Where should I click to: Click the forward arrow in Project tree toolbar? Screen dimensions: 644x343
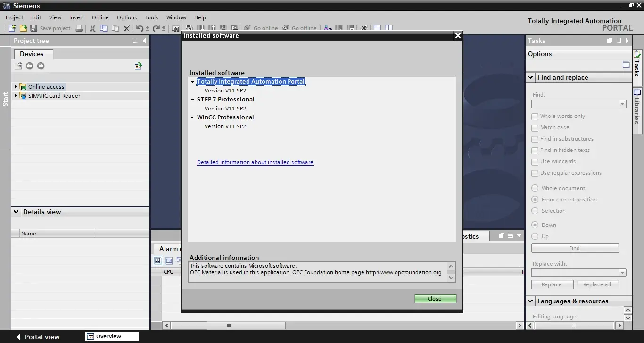coord(41,66)
